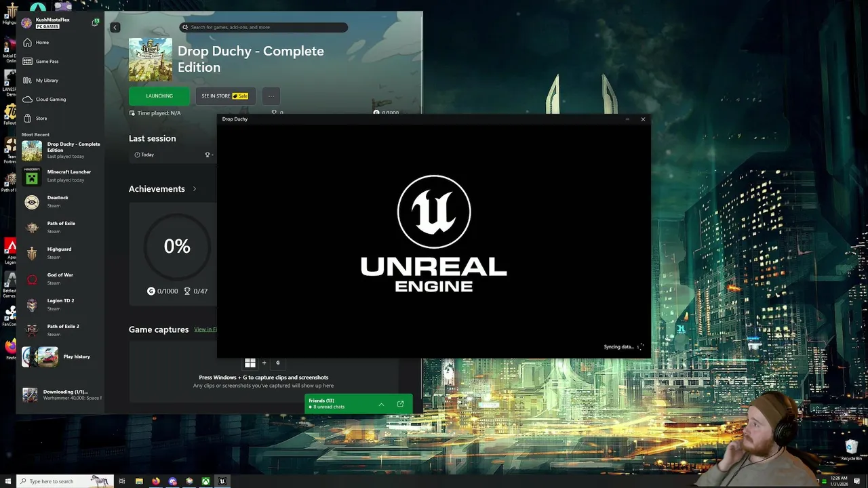Image resolution: width=868 pixels, height=488 pixels.
Task: Click the Time played: N/A text
Action: pos(159,113)
